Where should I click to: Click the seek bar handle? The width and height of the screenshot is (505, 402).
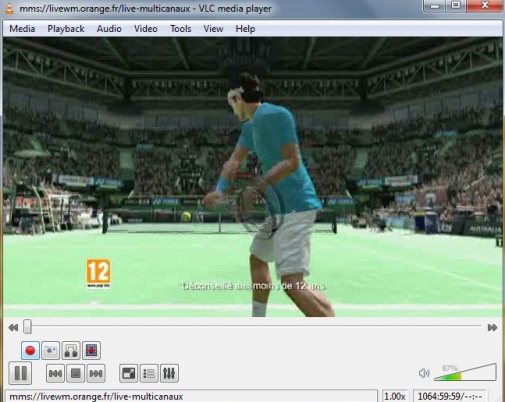pyautogui.click(x=27, y=327)
